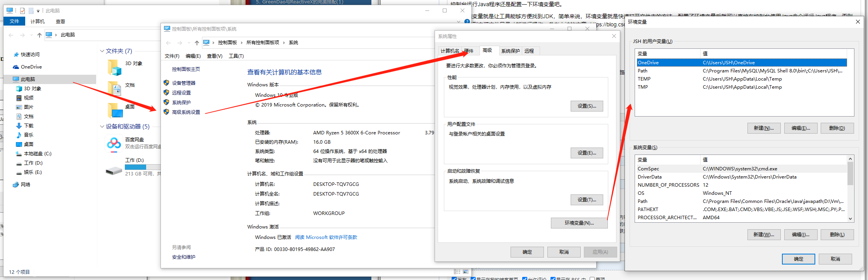Click 设置(E)... in the 用户配置文件 section
Screen dimensions: 868x280
click(587, 153)
